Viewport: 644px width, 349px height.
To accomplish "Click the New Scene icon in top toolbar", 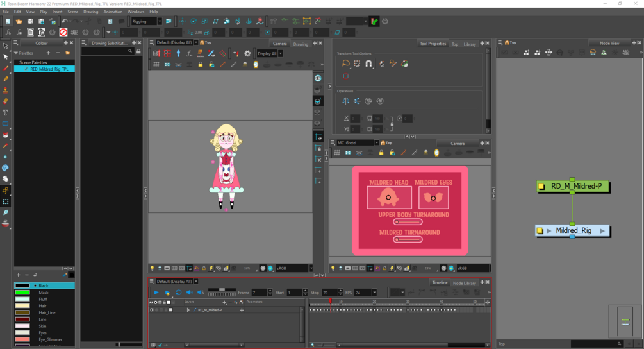I will click(x=8, y=21).
